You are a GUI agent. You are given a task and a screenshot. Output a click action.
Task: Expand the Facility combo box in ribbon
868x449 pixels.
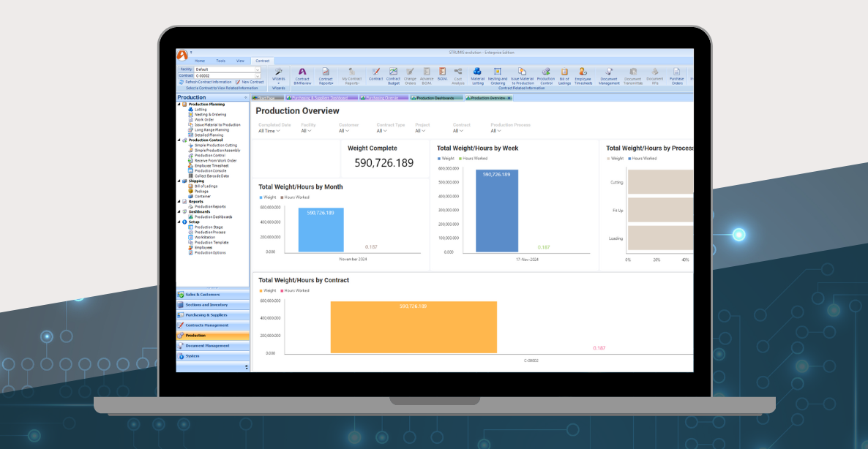coord(257,69)
